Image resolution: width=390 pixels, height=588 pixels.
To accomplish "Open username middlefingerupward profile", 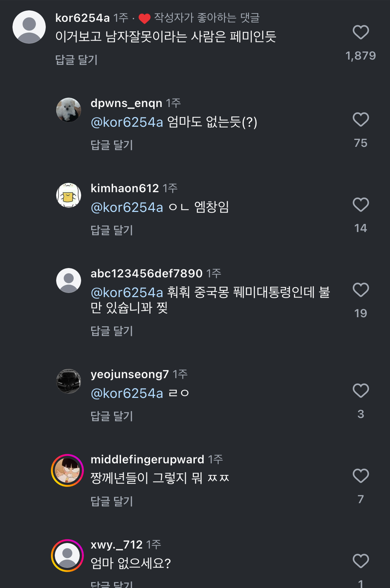I will pos(147,460).
